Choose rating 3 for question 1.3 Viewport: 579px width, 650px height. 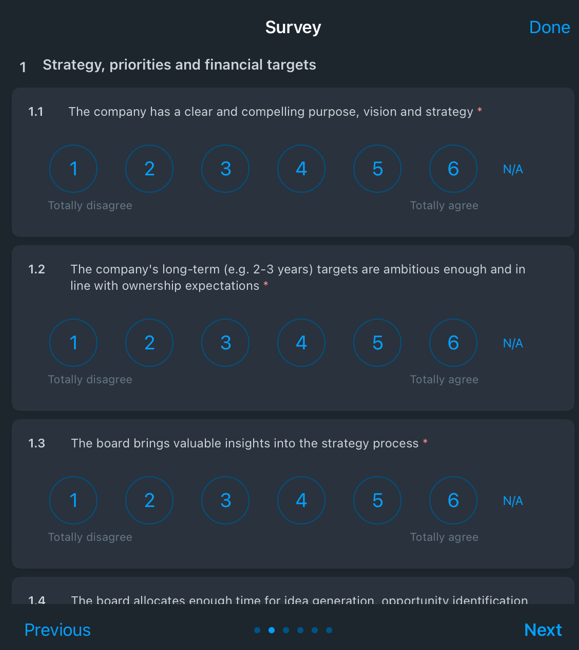pos(225,500)
